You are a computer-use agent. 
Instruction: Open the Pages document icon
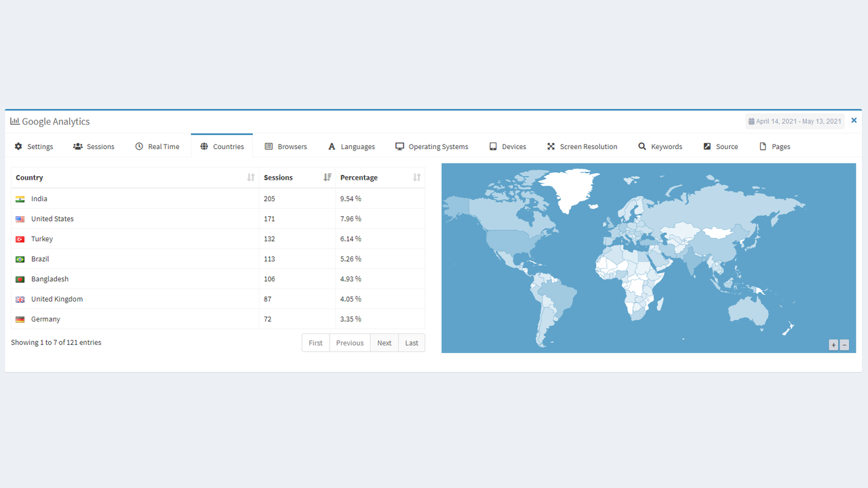tap(762, 146)
